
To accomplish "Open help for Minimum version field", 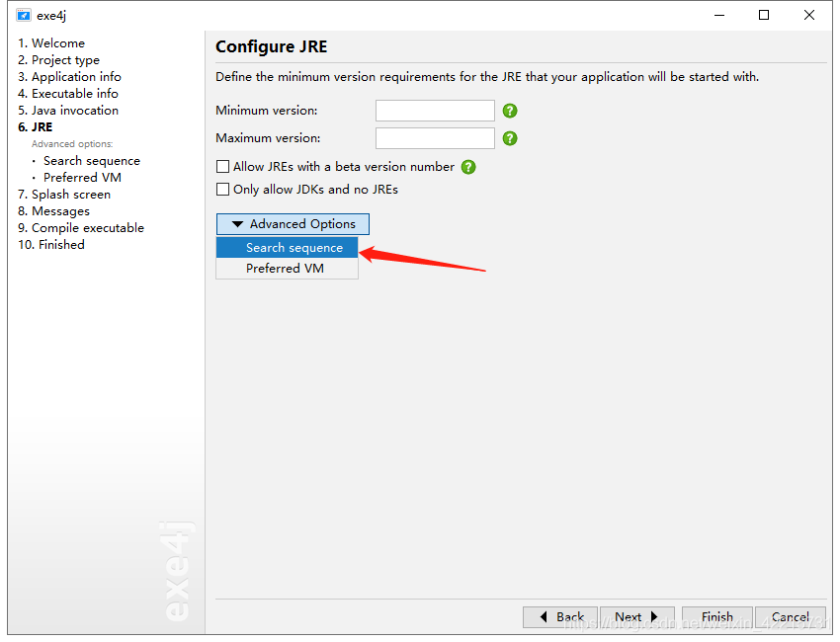I will point(510,111).
